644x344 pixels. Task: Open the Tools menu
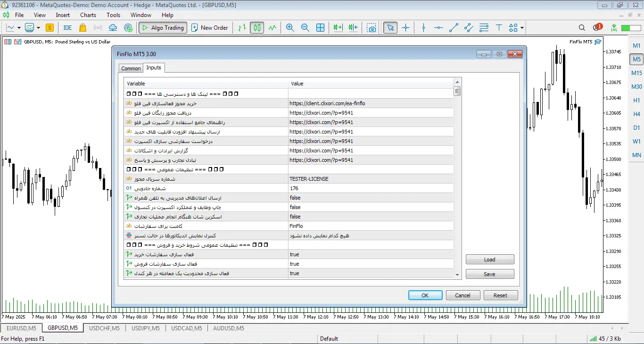click(113, 15)
